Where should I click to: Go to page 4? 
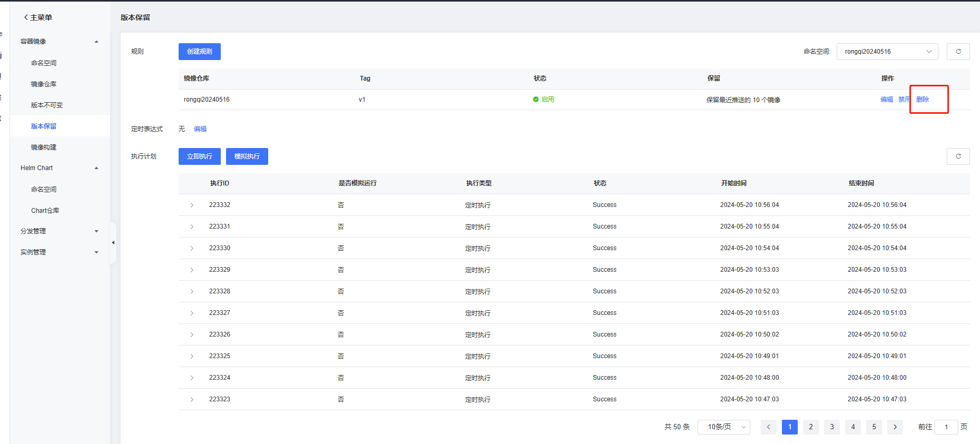click(852, 427)
